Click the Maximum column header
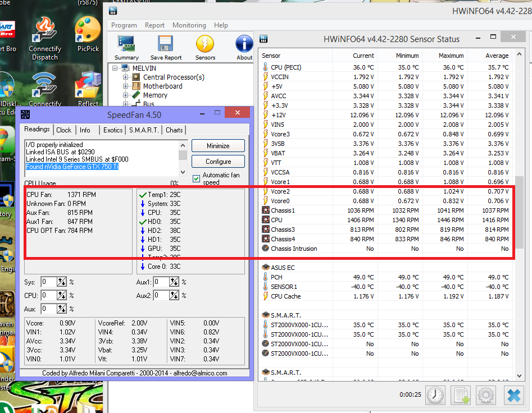The image size is (532, 413). [444, 55]
